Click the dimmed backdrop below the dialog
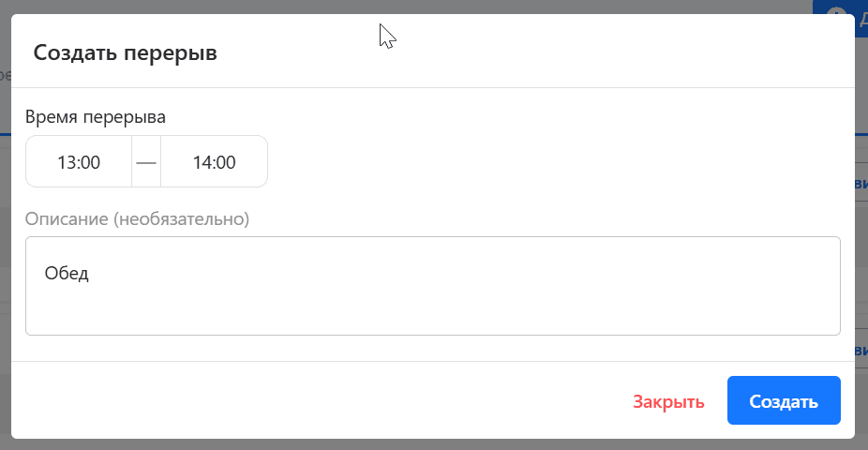The width and height of the screenshot is (868, 450). point(431,444)
